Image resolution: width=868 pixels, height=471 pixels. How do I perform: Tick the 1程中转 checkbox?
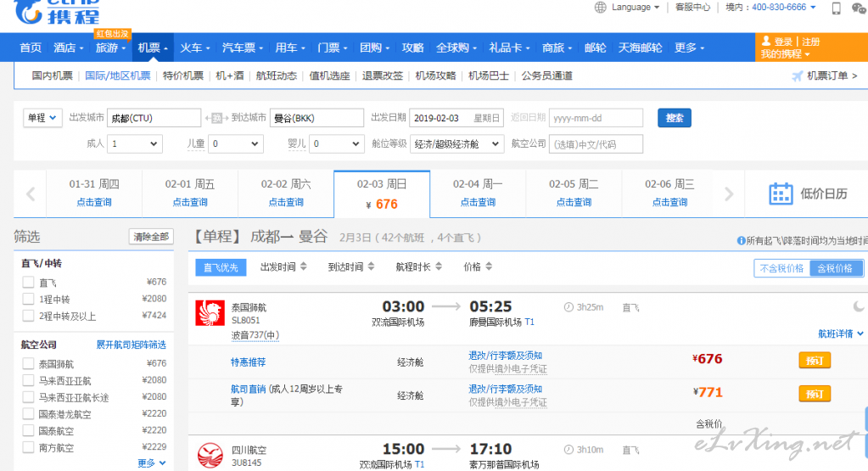[x=28, y=299]
